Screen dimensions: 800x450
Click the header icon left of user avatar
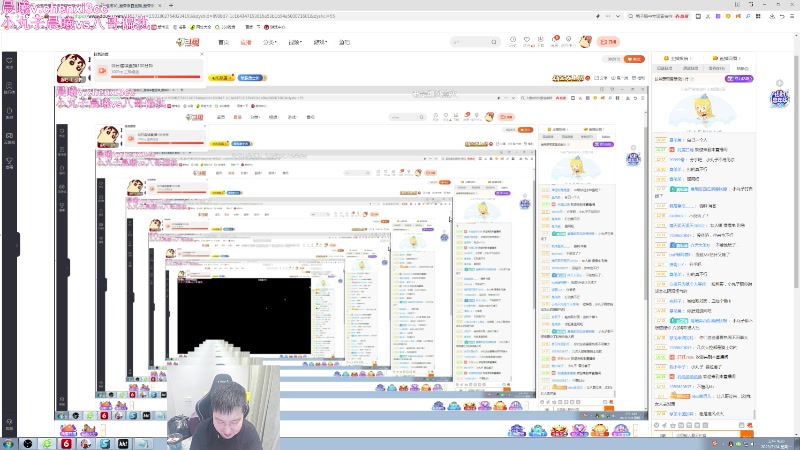(568, 41)
